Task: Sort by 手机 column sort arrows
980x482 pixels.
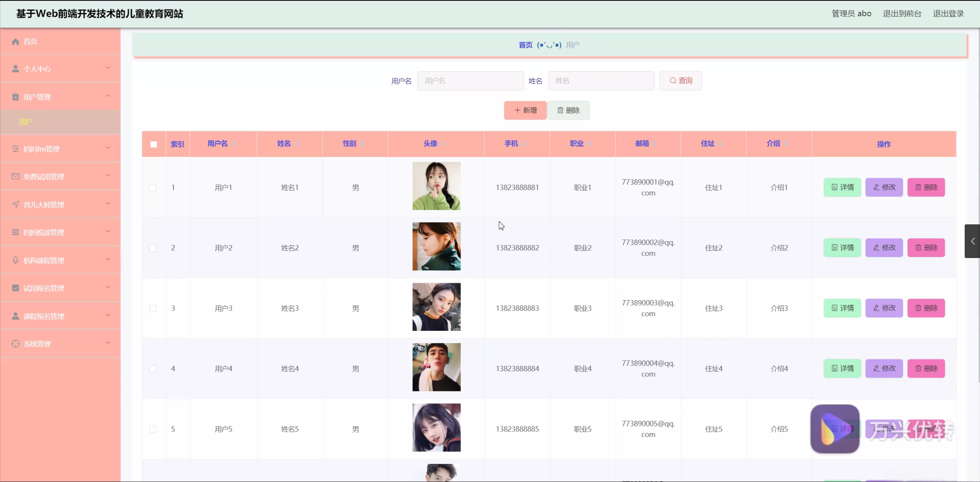Action: click(524, 144)
